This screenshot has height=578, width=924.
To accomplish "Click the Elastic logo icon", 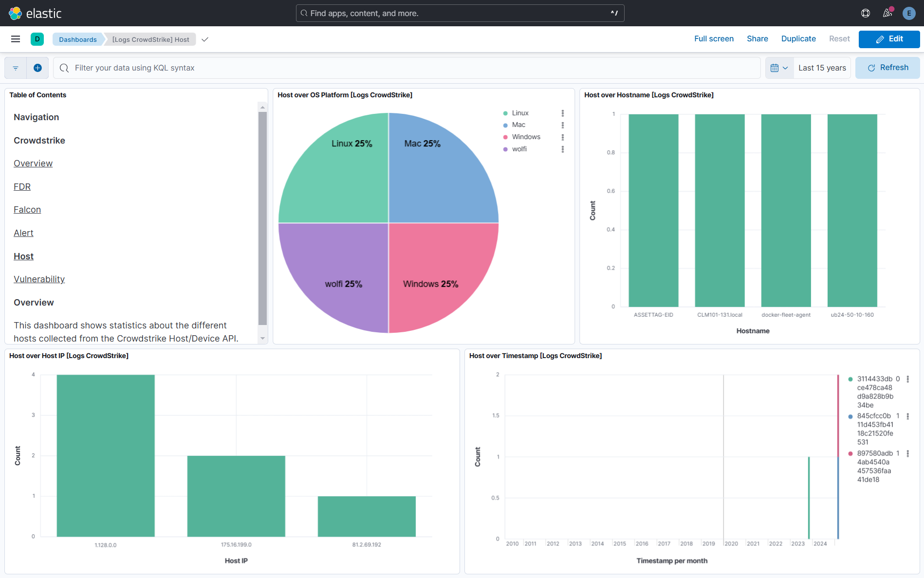I will (16, 13).
